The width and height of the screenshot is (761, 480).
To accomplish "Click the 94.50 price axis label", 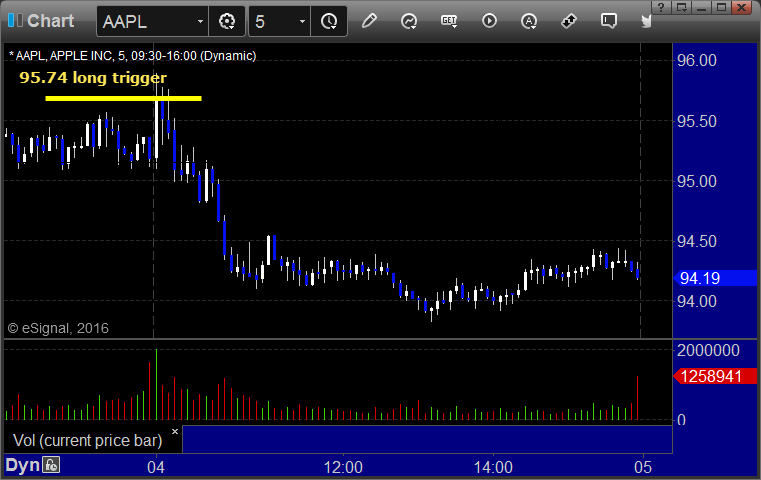I will [696, 241].
